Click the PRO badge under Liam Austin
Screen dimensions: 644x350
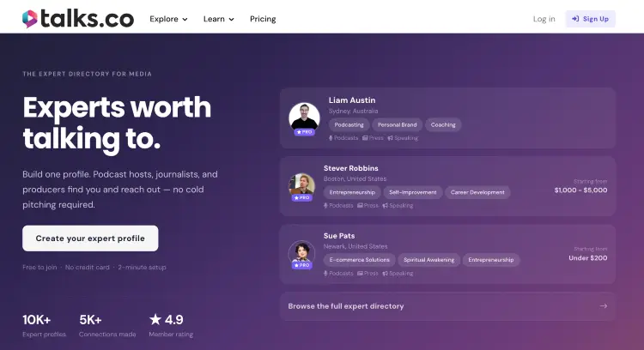coord(304,132)
